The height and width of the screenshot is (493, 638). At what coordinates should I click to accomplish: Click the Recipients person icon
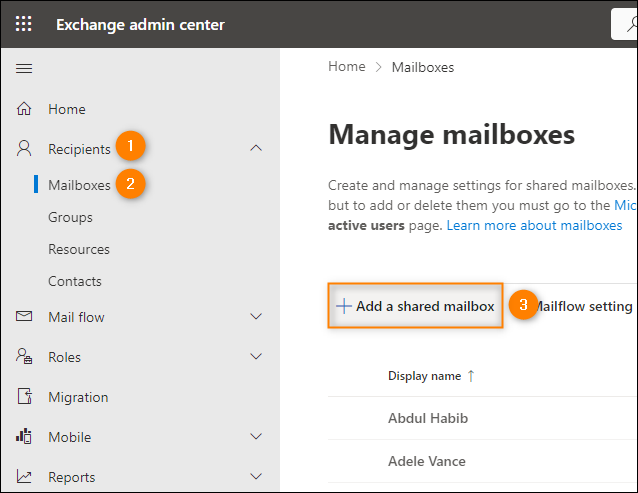[24, 148]
